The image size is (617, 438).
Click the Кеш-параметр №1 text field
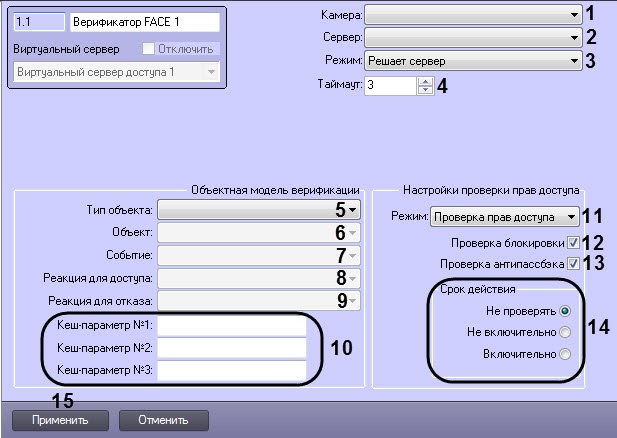click(232, 327)
